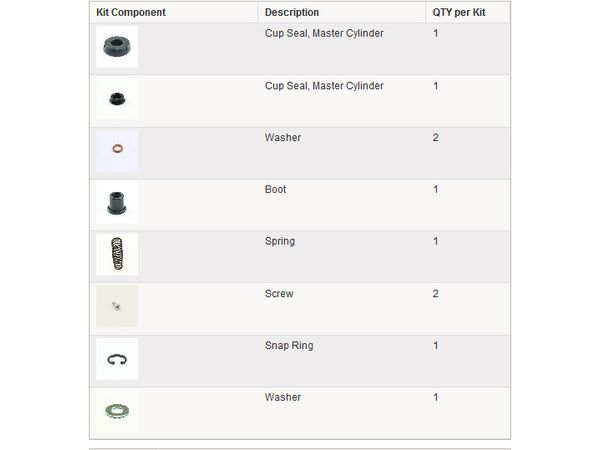
Task: Click quantity 2 in copper Washer row
Action: point(435,137)
